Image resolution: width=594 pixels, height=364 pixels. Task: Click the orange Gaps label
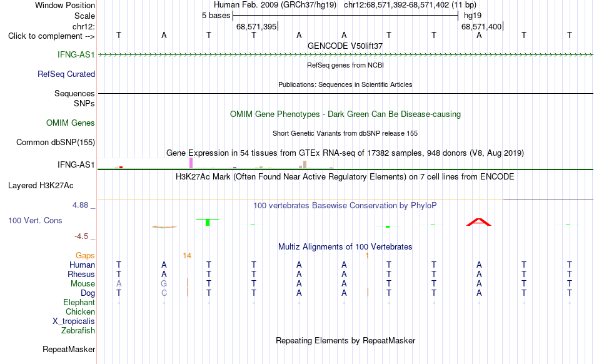tap(85, 255)
